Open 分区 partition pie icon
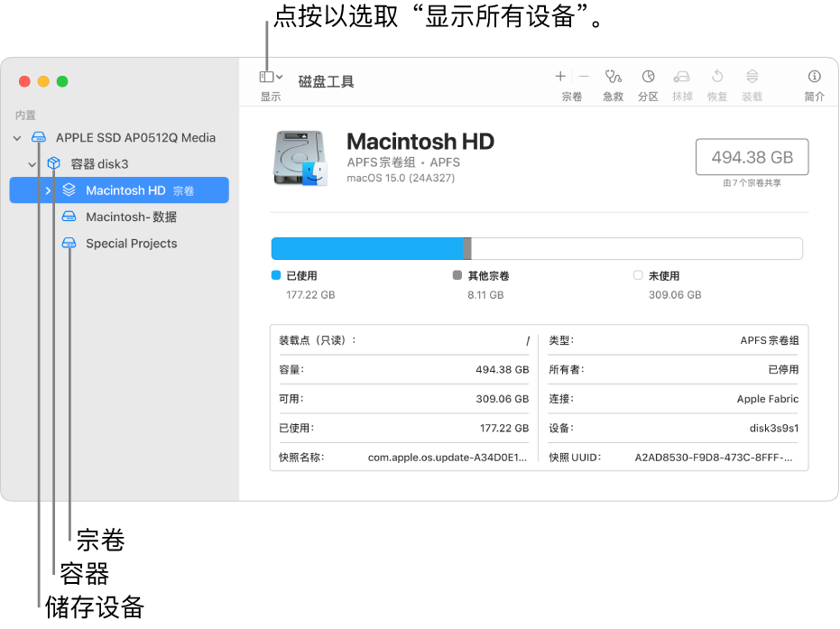The image size is (840, 629). coord(648,77)
